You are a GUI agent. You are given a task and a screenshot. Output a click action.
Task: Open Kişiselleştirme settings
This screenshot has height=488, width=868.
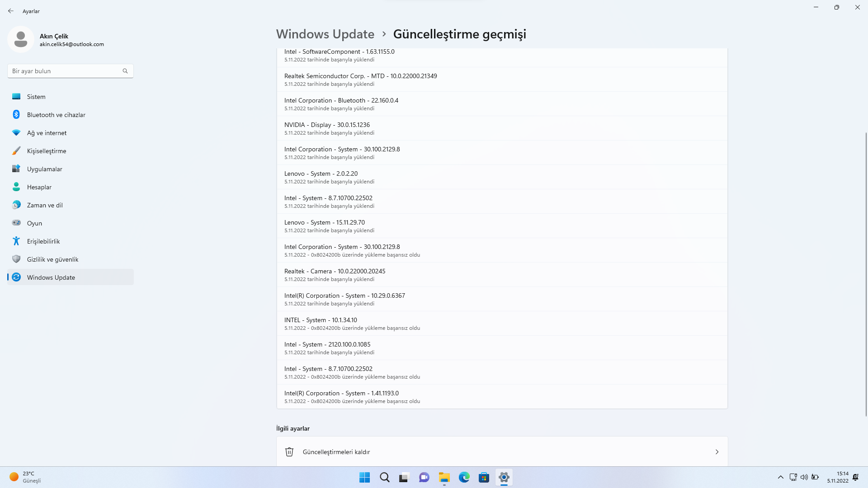tap(47, 151)
